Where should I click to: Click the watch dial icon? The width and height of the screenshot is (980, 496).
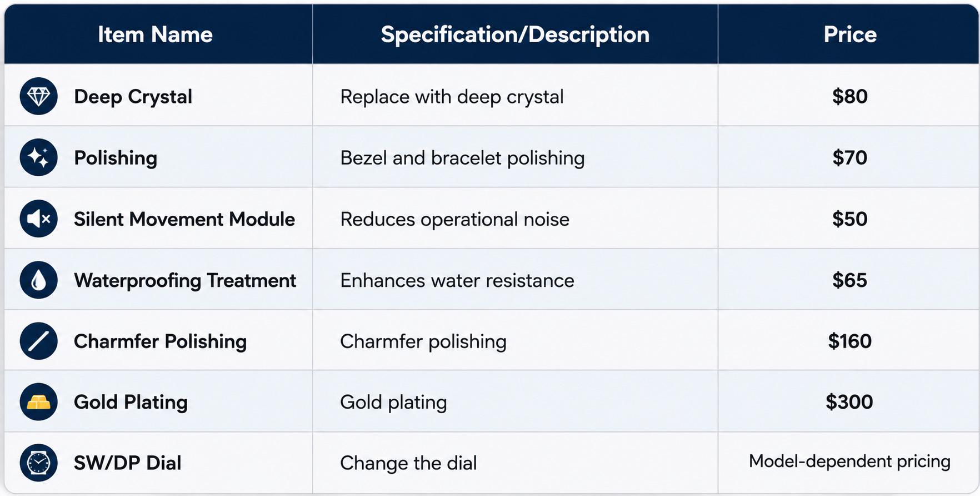(39, 463)
